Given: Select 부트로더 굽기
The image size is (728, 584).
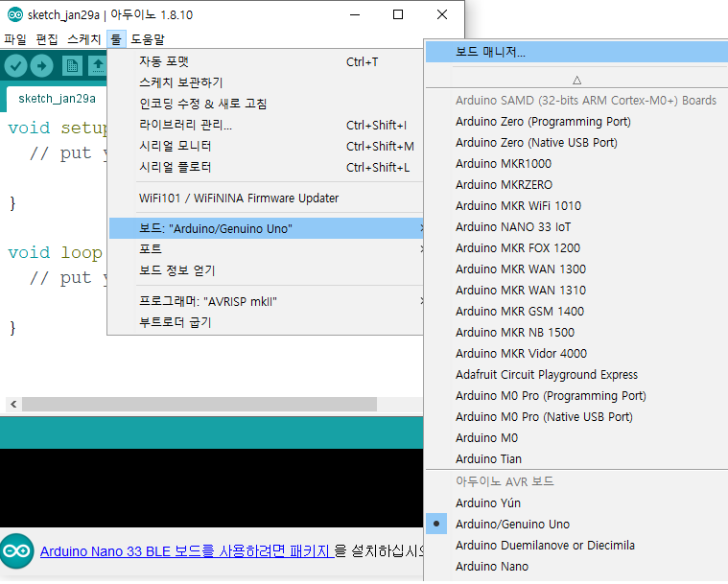Looking at the screenshot, I should (266, 322).
